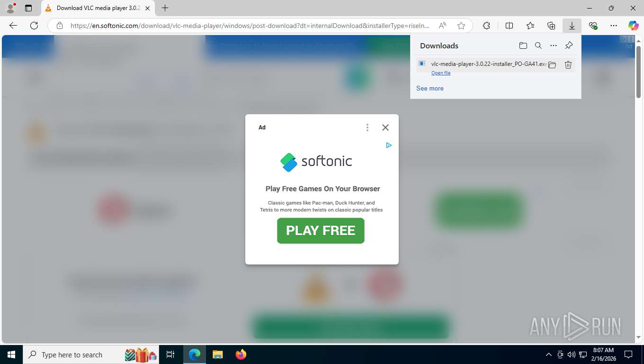Click the taskbar search box

pyautogui.click(x=91, y=355)
